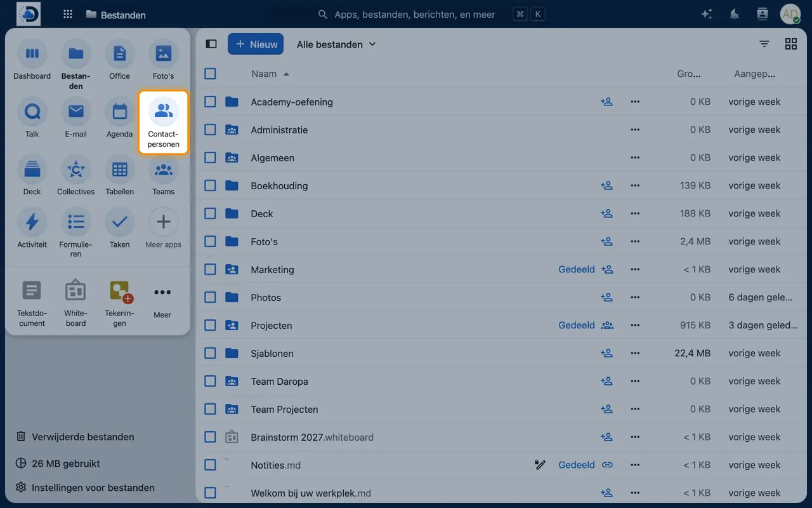The height and width of the screenshot is (508, 812).
Task: Open actions menu for Deck folder
Action: [x=635, y=213]
